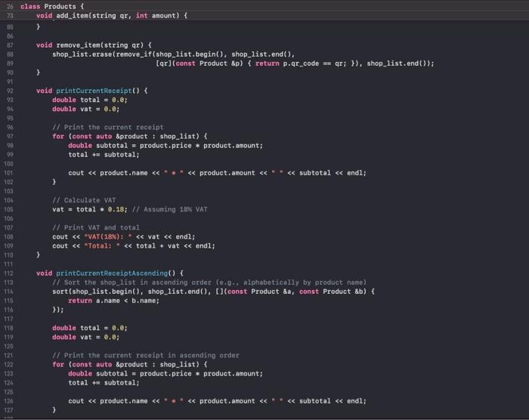Image resolution: width=529 pixels, height=420 pixels.
Task: Click 'sort(shop_list.begin()' on line 114
Action: [x=97, y=291]
